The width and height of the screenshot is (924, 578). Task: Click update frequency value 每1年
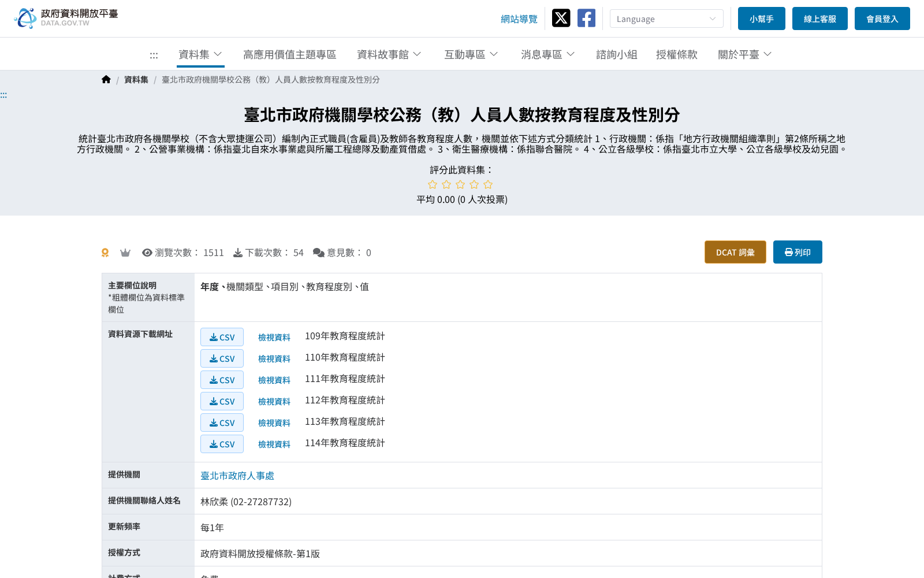(212, 528)
